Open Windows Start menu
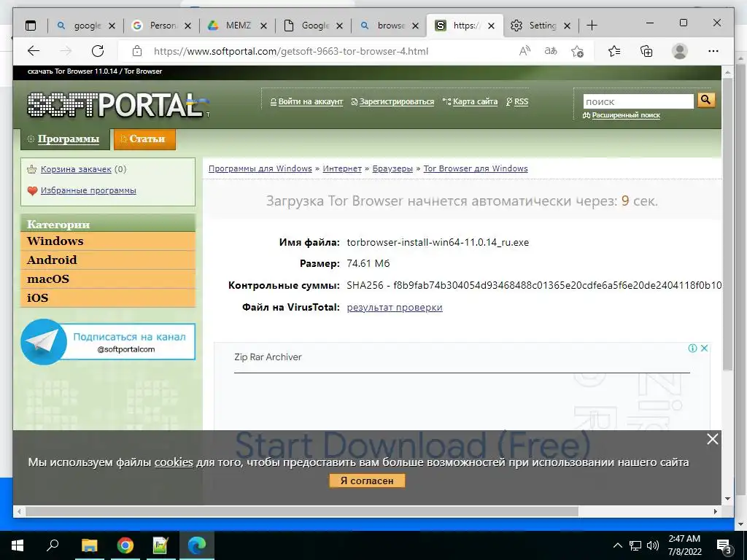This screenshot has height=560, width=747. click(18, 545)
